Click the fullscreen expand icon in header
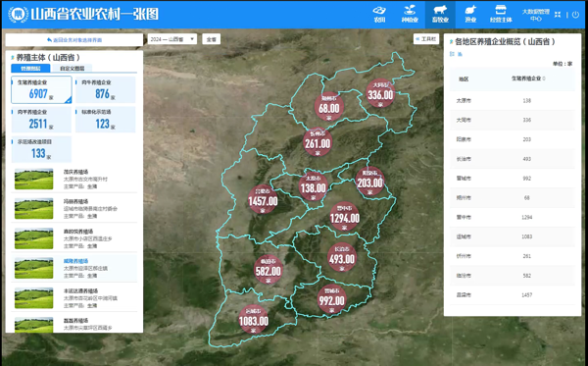The width and height of the screenshot is (588, 366). coord(558,15)
